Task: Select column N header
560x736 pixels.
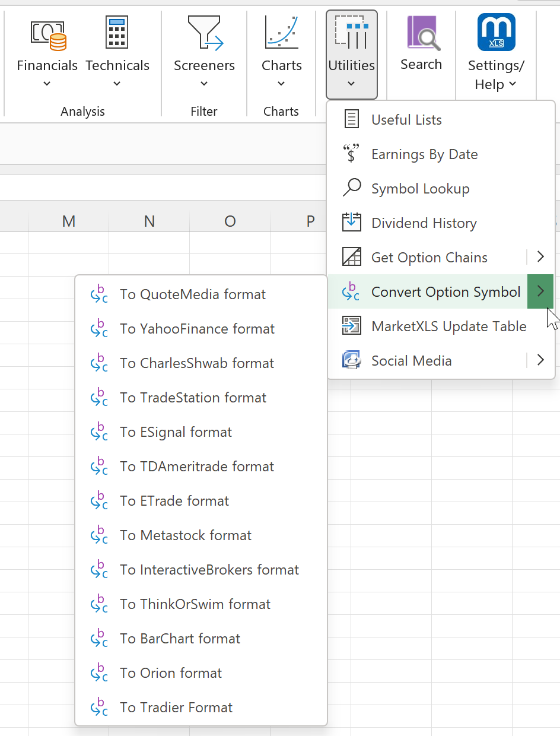Action: pyautogui.click(x=149, y=221)
